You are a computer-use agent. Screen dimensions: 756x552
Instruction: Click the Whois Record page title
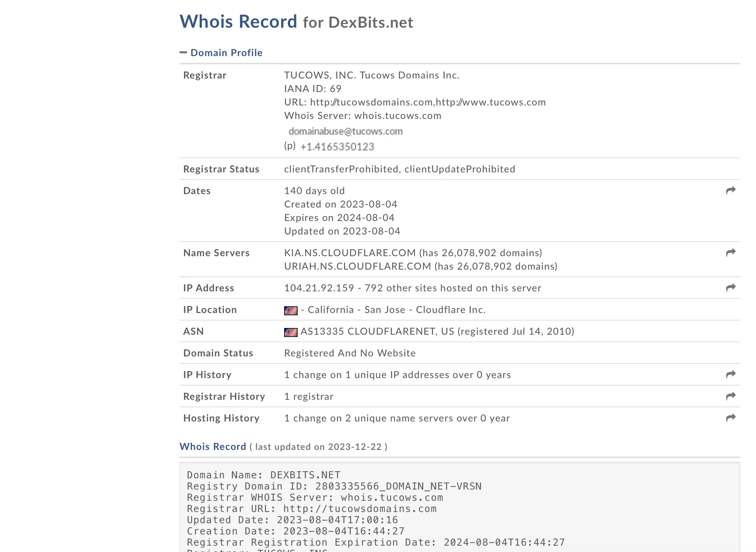[238, 21]
